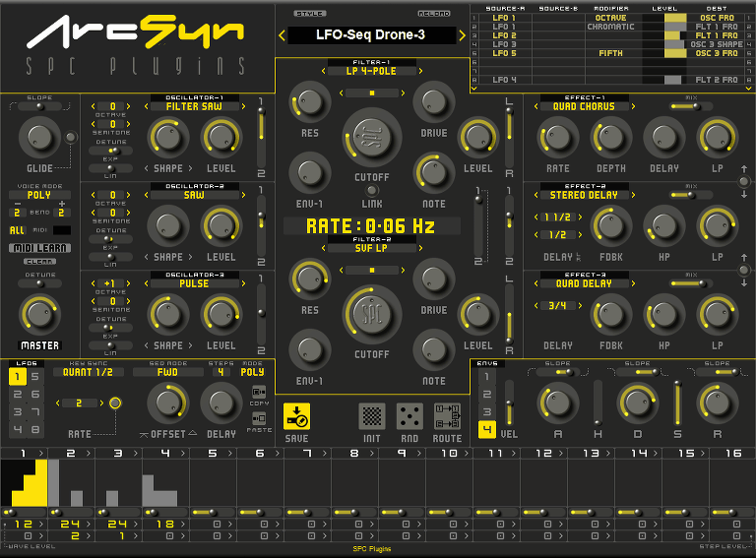Click the Oscillator-3 Shape knob
The width and height of the screenshot is (756, 558).
pyautogui.click(x=167, y=314)
